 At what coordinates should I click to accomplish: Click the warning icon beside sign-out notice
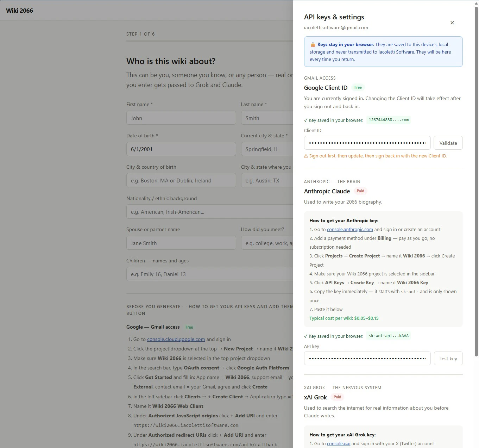tap(306, 156)
